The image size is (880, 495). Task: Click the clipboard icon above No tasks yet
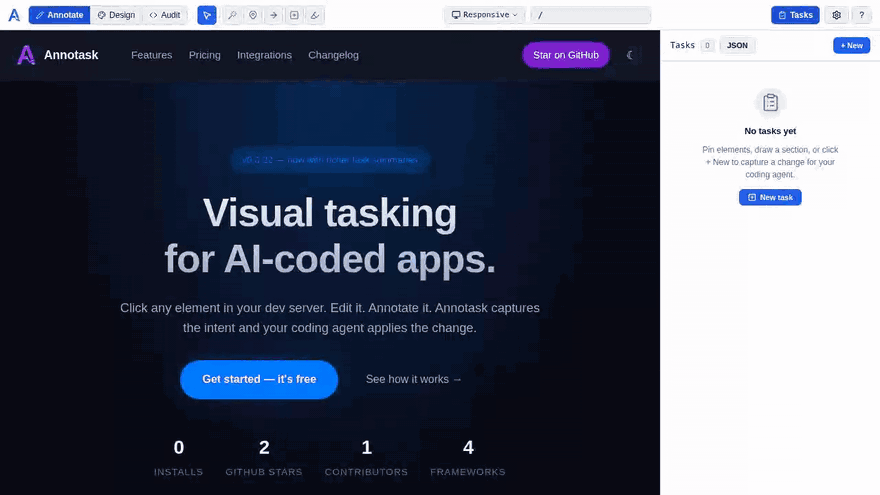[x=770, y=102]
